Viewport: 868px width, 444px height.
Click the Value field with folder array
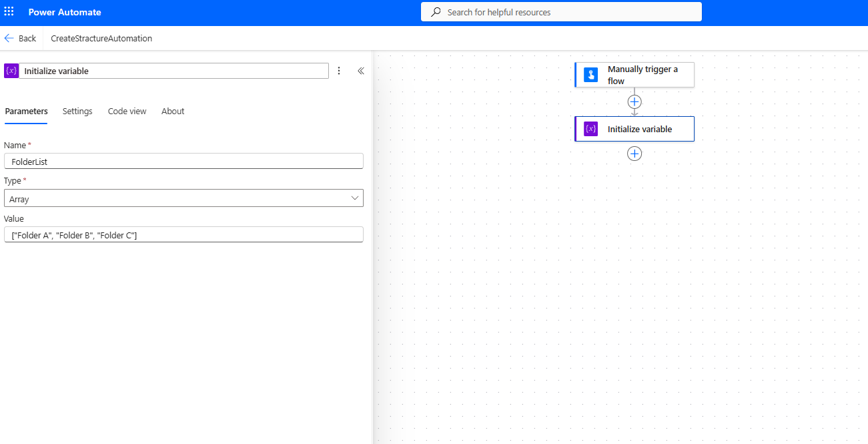coord(183,234)
